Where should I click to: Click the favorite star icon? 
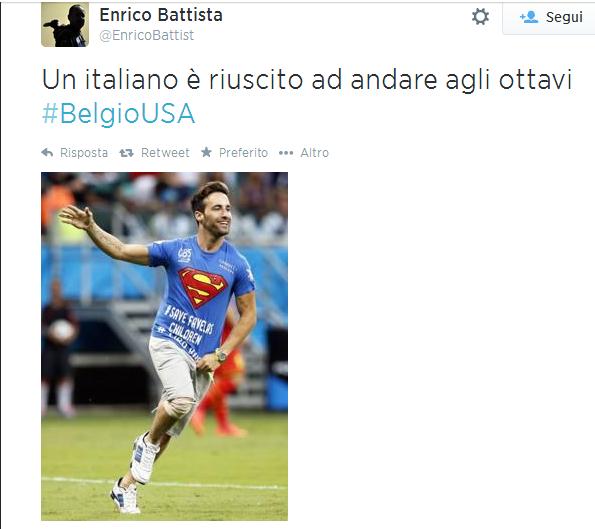[206, 153]
